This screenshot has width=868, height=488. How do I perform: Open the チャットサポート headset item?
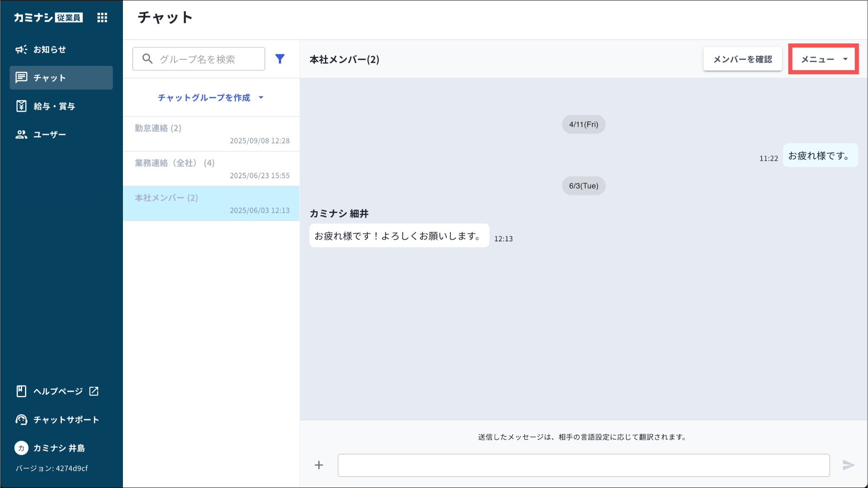66,420
